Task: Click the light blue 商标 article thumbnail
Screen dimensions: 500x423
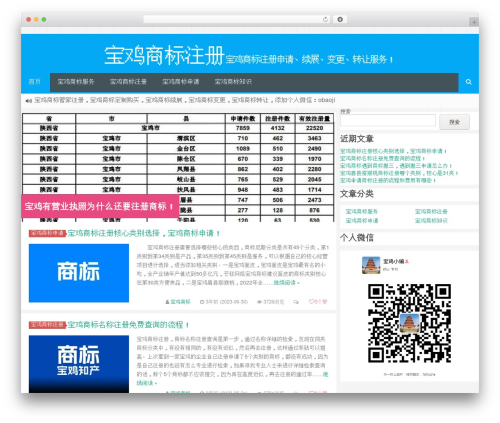Action: coord(79,273)
